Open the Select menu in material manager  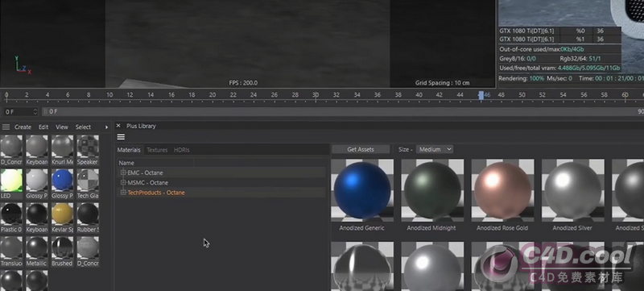(x=84, y=127)
